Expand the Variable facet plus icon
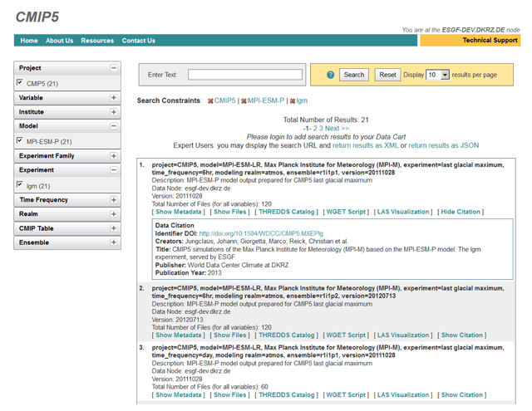 coord(114,98)
